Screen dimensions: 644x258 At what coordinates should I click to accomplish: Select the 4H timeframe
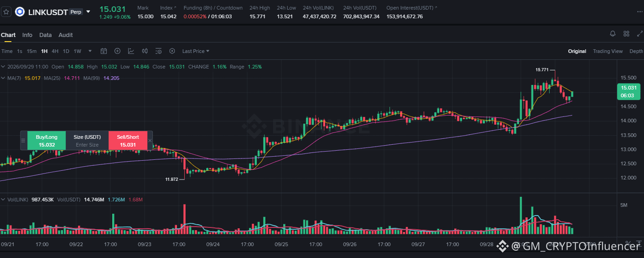[55, 51]
